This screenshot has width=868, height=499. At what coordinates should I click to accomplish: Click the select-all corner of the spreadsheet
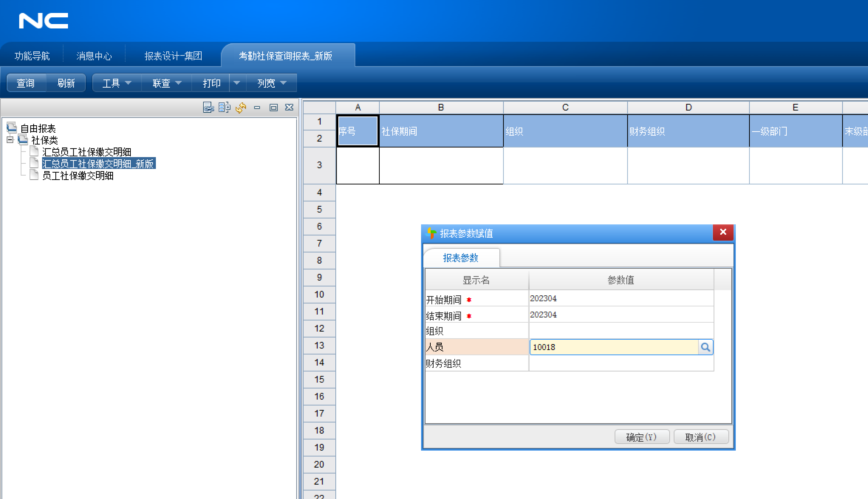(x=319, y=108)
